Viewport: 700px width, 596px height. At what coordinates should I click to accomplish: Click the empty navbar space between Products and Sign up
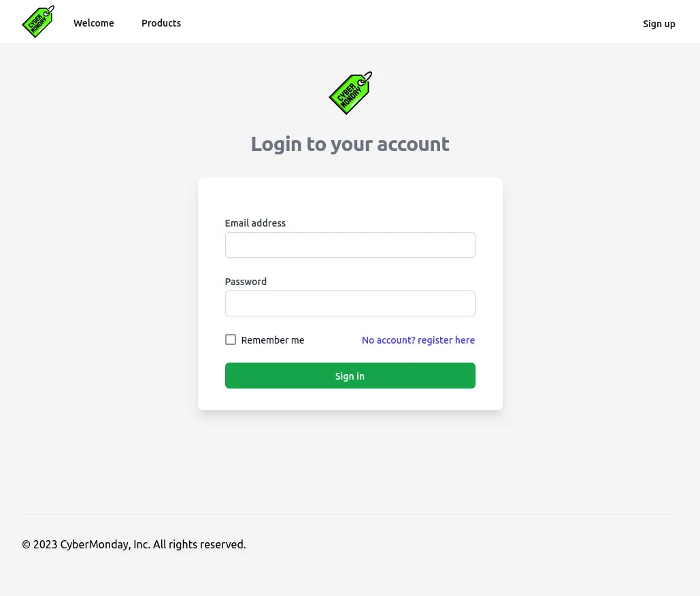click(408, 23)
